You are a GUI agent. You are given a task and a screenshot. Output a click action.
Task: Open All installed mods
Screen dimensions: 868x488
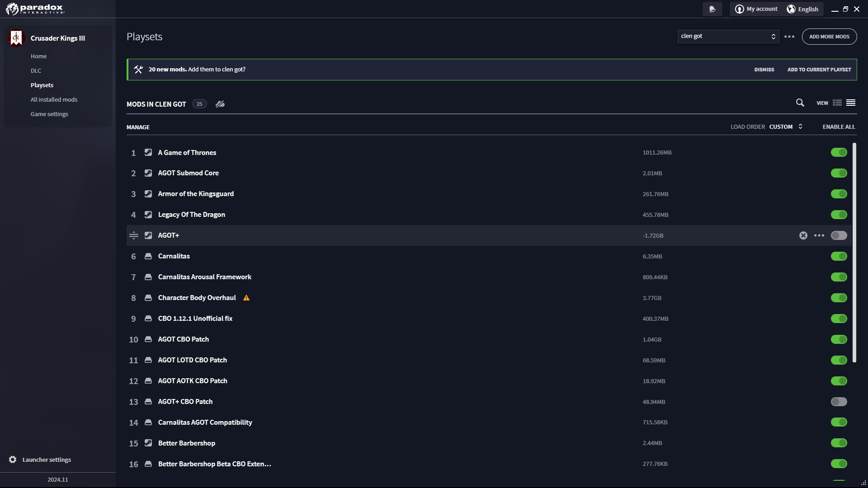54,100
